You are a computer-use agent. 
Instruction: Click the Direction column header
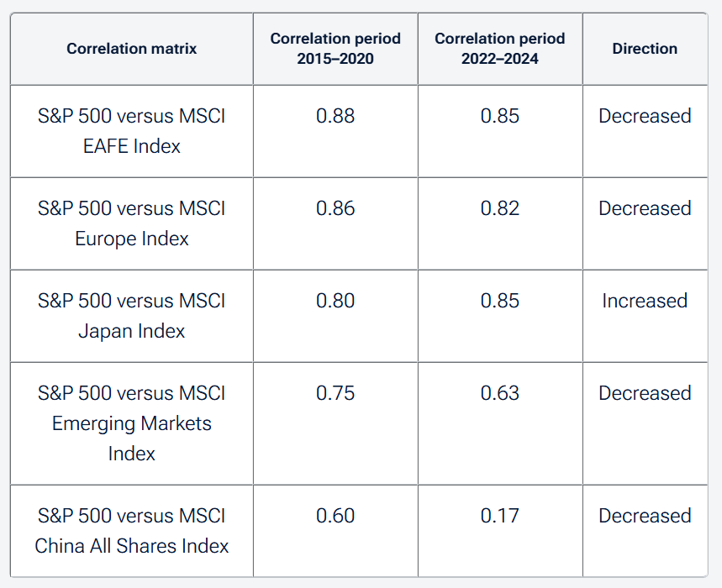[645, 49]
